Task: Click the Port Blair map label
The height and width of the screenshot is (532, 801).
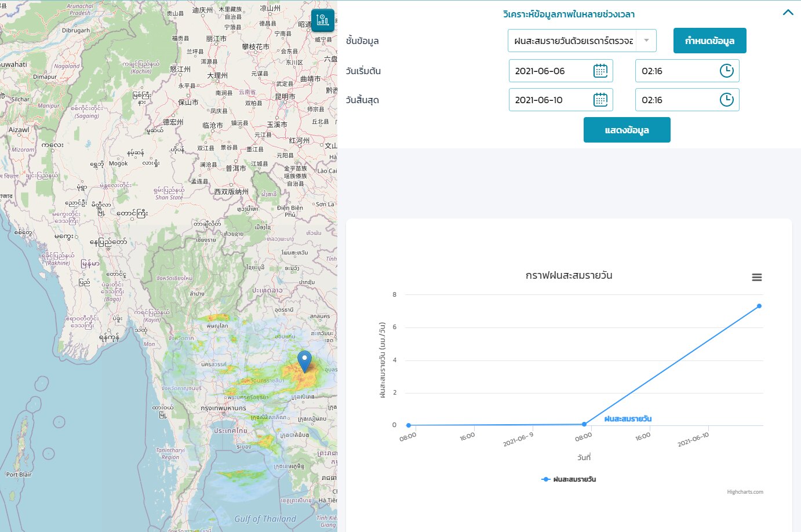Action: tap(19, 475)
